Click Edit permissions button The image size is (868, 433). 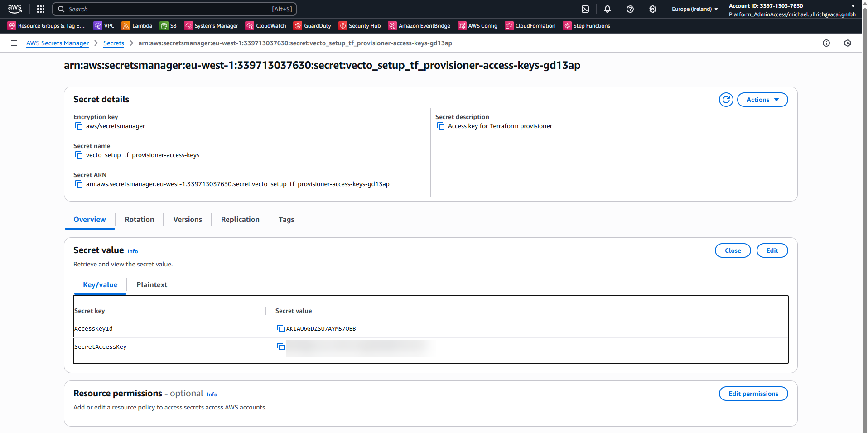click(x=753, y=394)
